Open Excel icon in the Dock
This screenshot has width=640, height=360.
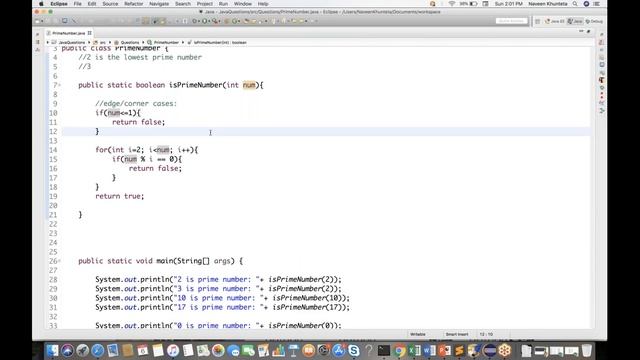point(414,351)
